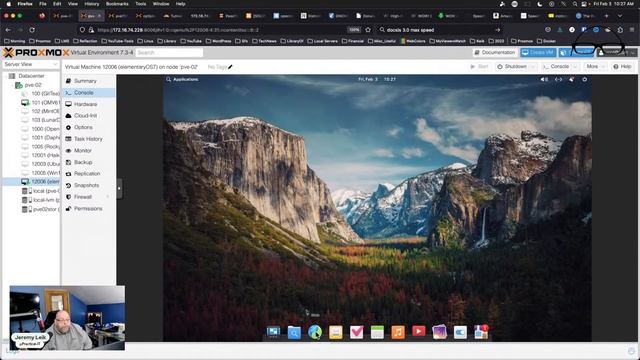Expand the Firewall submenu arrow
This screenshot has width=640, height=360.
click(x=108, y=197)
